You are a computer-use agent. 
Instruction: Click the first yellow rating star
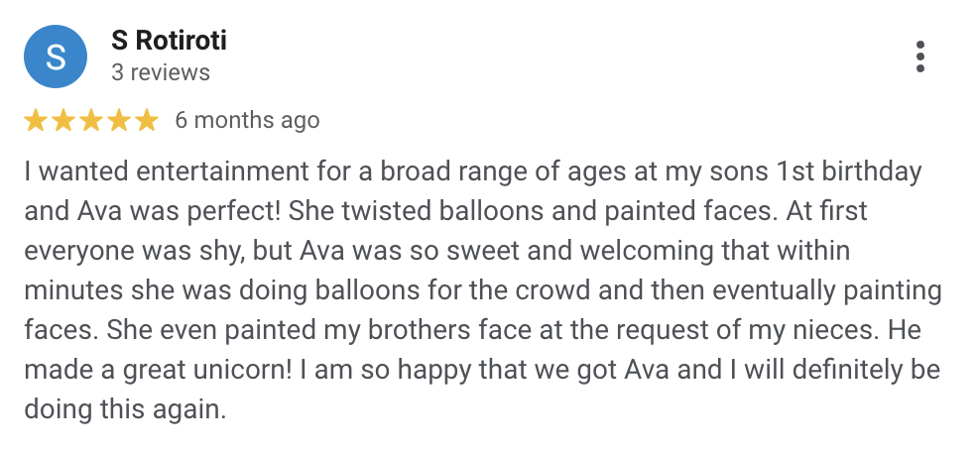pyautogui.click(x=36, y=121)
